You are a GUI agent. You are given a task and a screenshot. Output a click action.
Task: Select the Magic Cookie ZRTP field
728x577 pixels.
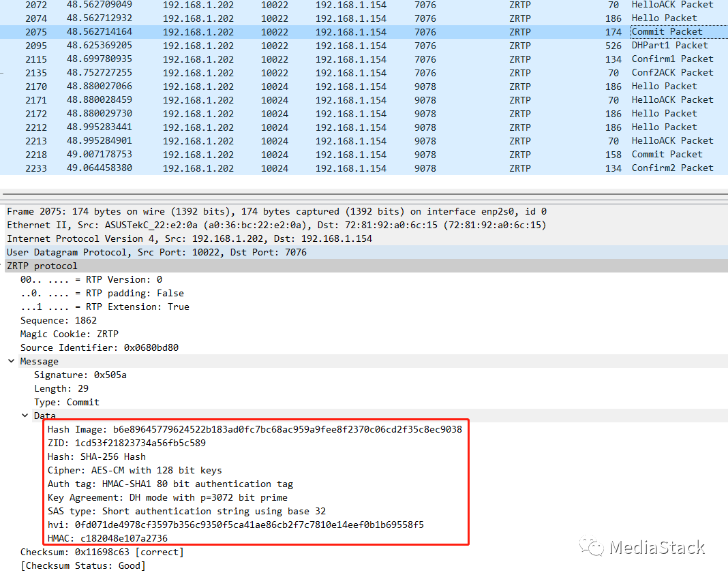pos(69,334)
